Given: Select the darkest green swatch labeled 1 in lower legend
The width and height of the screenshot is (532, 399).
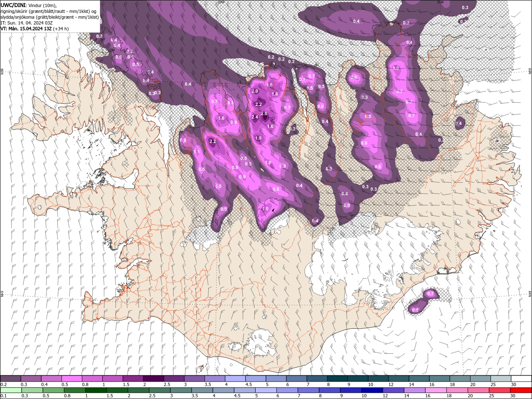Looking at the screenshot, I should (x=96, y=390).
